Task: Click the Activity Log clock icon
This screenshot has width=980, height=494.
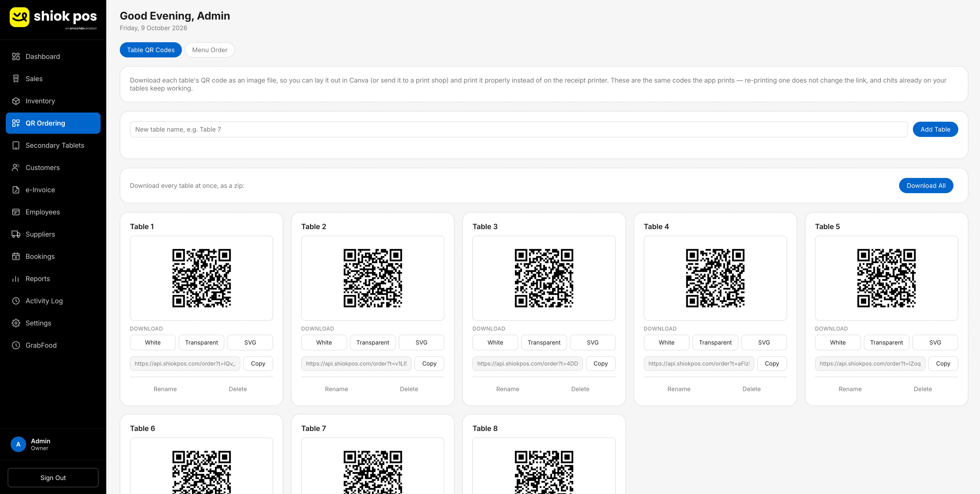Action: click(x=16, y=301)
